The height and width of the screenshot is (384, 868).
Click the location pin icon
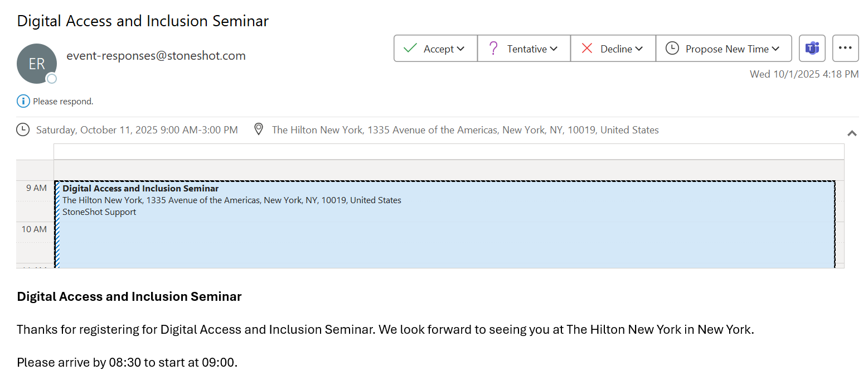[x=259, y=129]
